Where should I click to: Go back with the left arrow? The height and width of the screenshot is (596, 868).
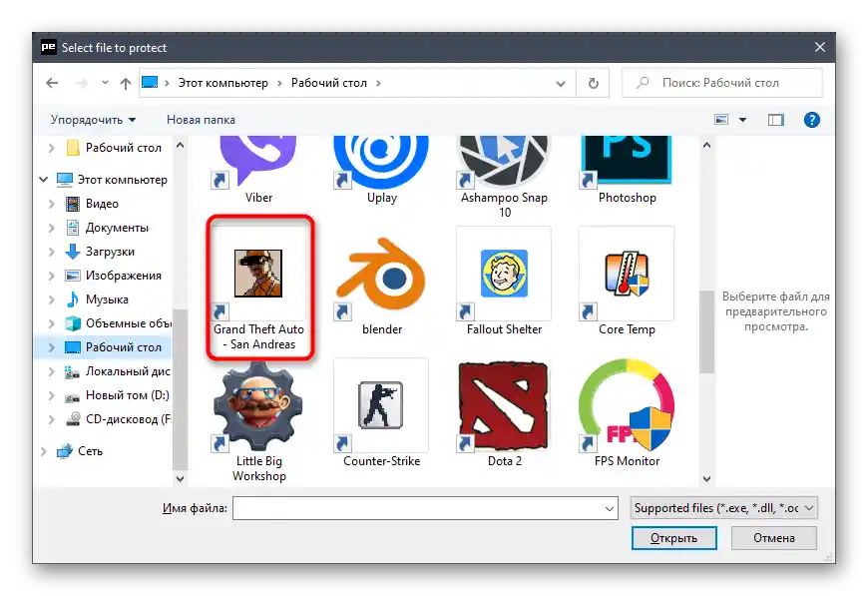[52, 83]
